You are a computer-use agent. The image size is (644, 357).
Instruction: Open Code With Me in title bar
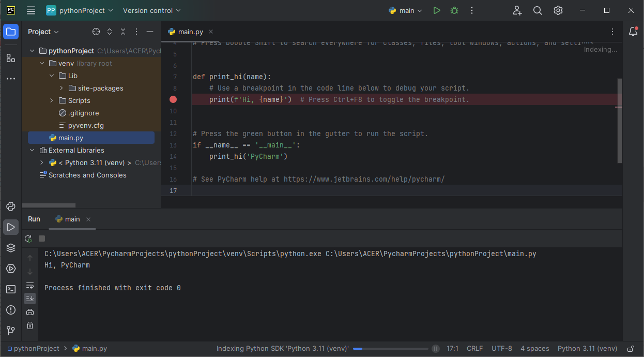(517, 10)
